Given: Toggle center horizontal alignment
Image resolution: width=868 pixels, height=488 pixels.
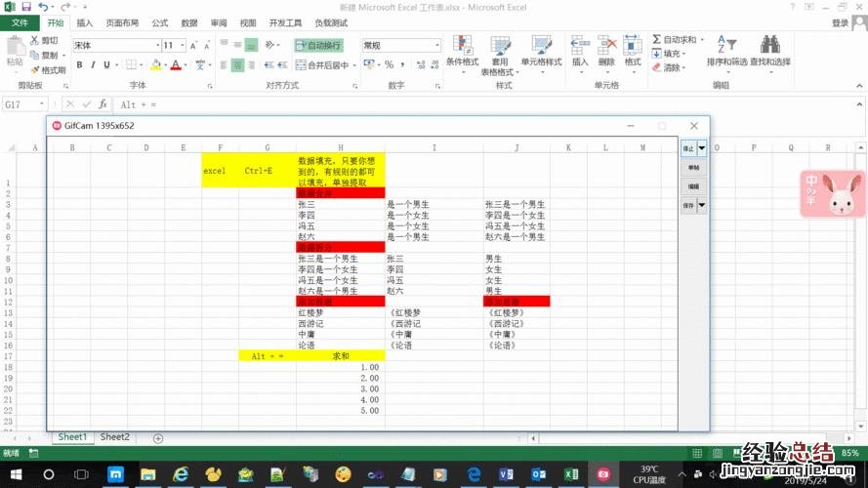Looking at the screenshot, I should 237,65.
